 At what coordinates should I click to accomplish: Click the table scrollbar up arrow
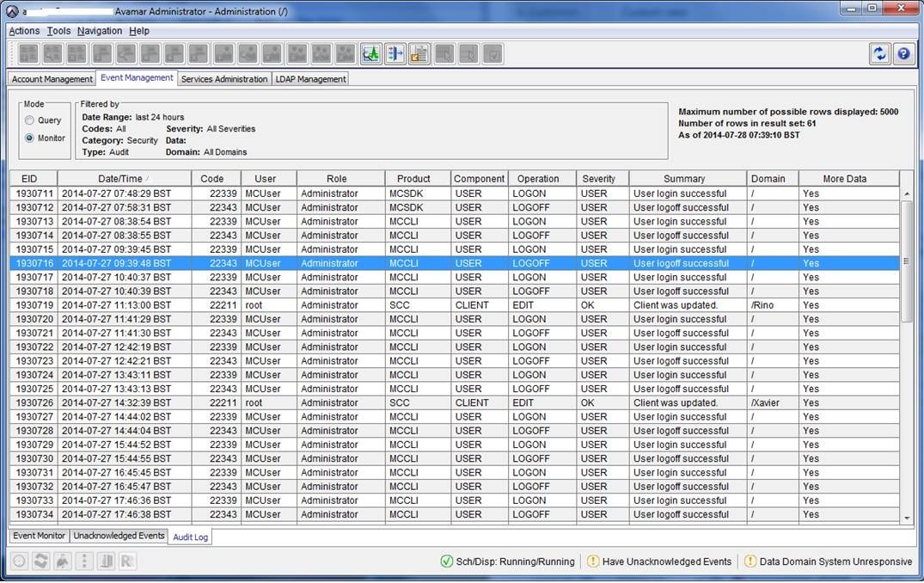[906, 193]
